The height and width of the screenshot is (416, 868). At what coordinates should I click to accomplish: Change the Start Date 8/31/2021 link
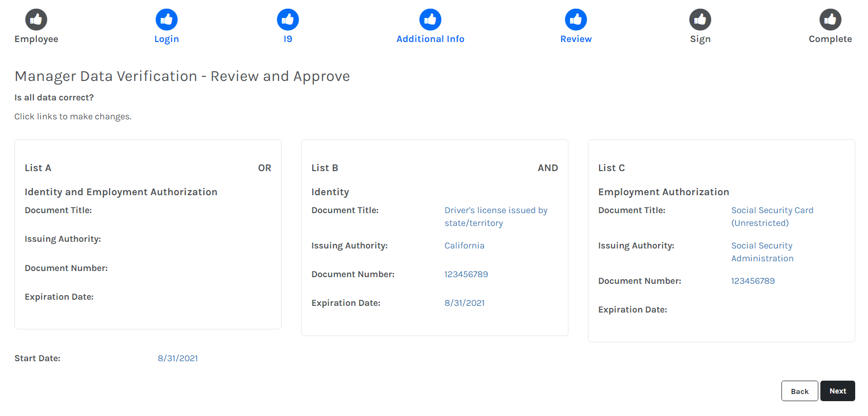point(178,358)
